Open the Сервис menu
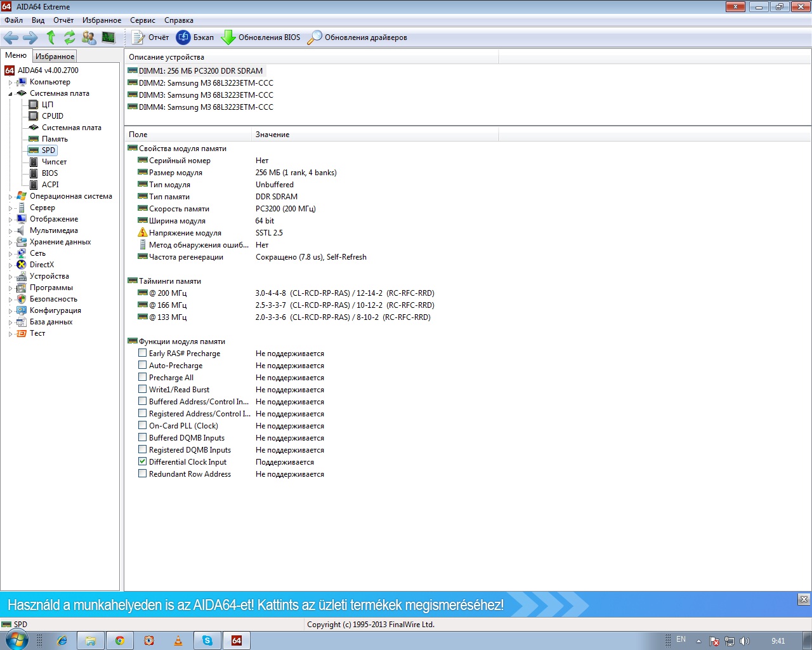Viewport: 812px width, 650px height. (x=142, y=20)
